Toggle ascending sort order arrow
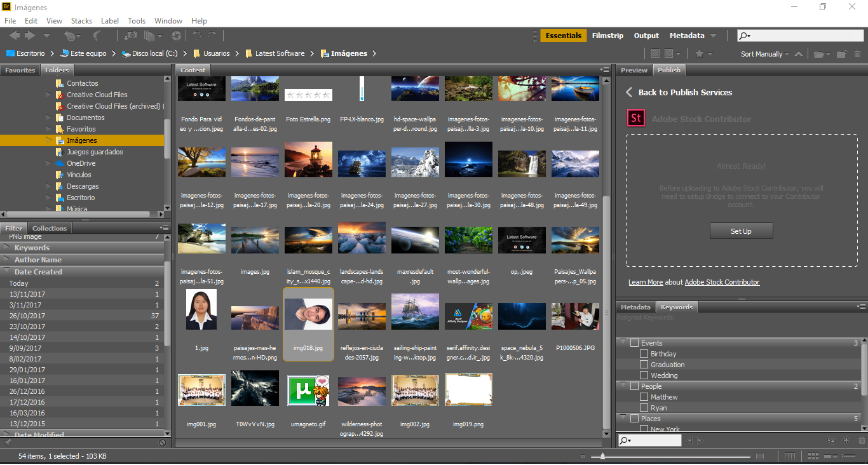Viewport: 868px width, 465px height. pyautogui.click(x=799, y=54)
